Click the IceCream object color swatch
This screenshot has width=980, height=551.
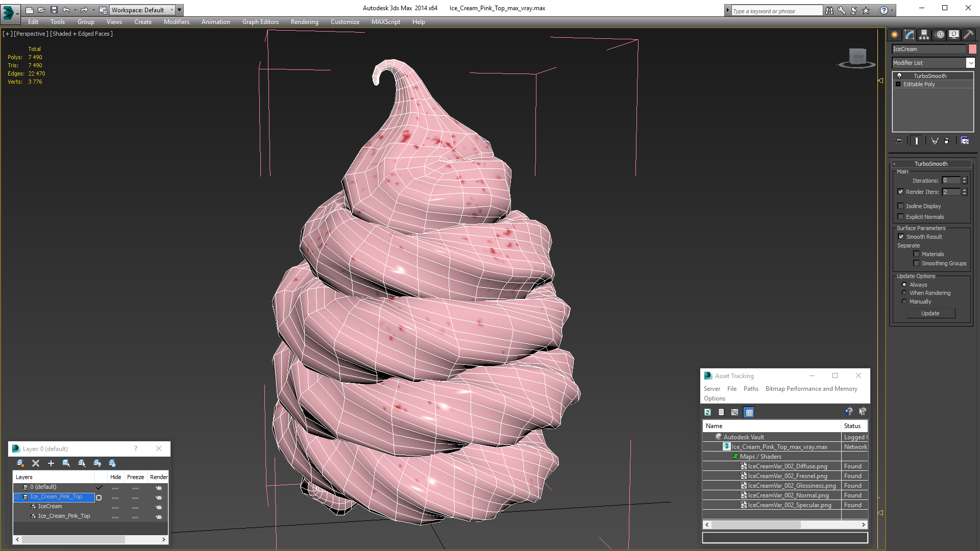[972, 49]
